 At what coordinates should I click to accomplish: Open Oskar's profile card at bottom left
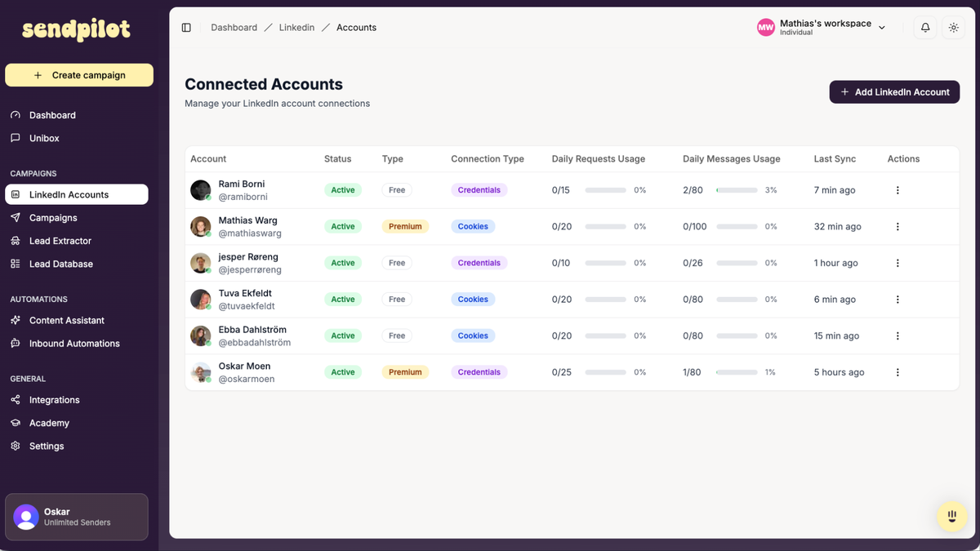click(x=76, y=516)
